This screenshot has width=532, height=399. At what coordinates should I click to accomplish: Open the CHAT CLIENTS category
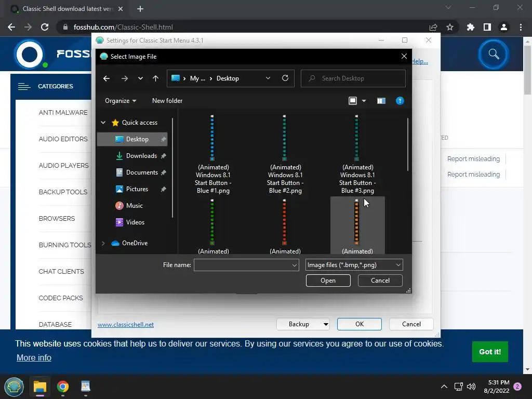pos(61,271)
